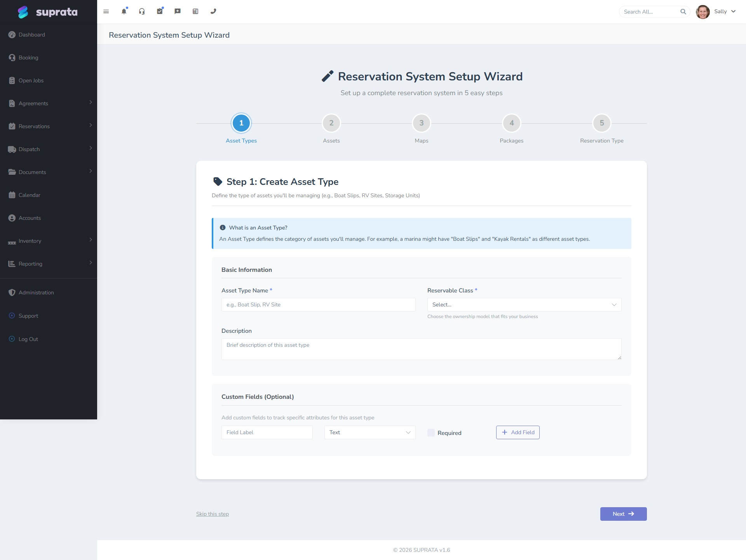The width and height of the screenshot is (746, 560).
Task: Open Sally user menu dropdown arrow
Action: click(733, 12)
